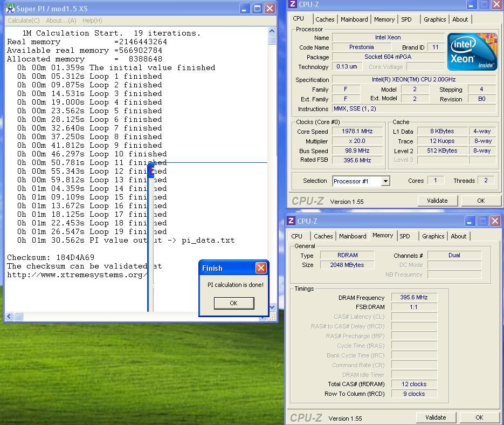Click the Intel Xeon inside logo

(x=472, y=51)
